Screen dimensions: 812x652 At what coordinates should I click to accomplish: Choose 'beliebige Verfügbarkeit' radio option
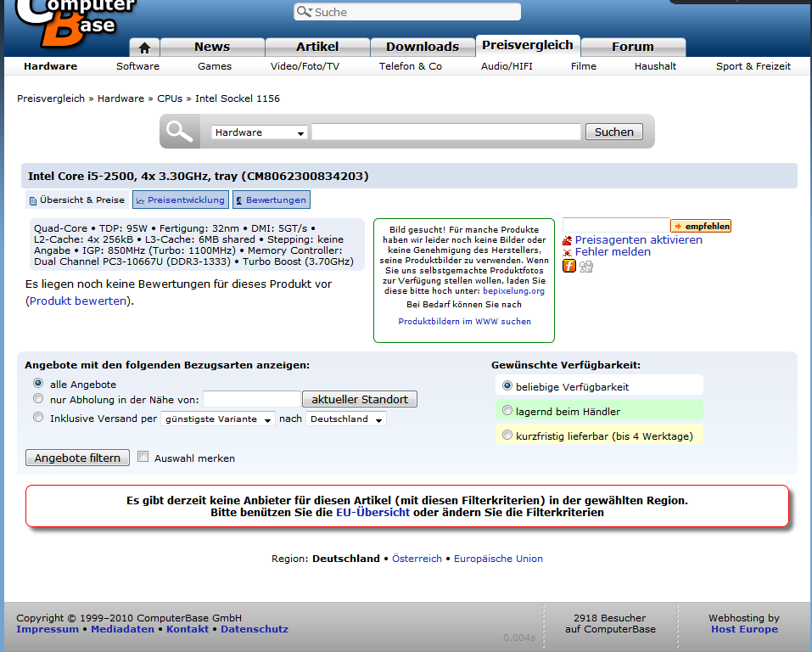click(x=507, y=385)
